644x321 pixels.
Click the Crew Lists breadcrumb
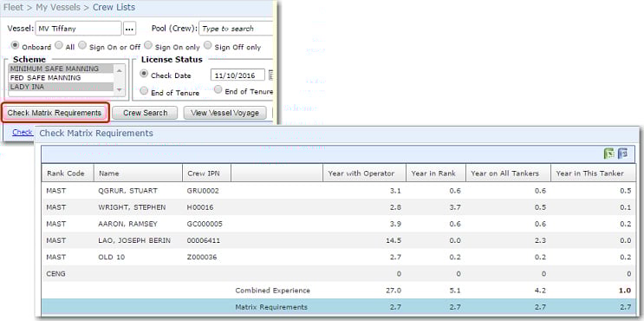(x=114, y=8)
